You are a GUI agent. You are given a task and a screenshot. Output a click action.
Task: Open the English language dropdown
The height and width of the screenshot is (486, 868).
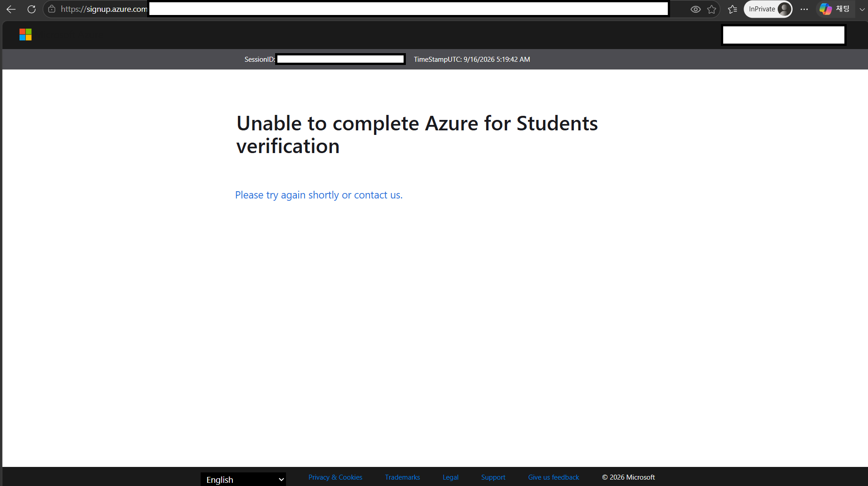[x=243, y=480]
